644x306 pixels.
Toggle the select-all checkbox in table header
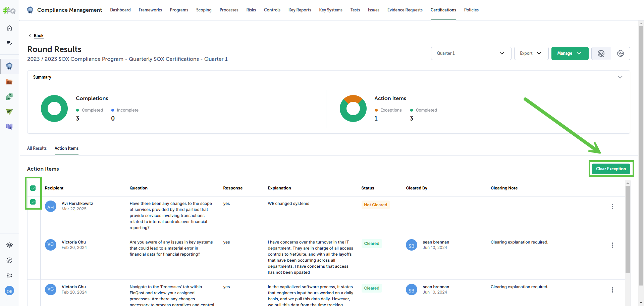pyautogui.click(x=33, y=188)
